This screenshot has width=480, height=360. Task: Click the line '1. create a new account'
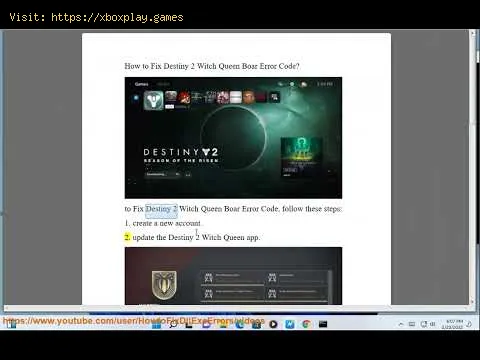point(163,223)
